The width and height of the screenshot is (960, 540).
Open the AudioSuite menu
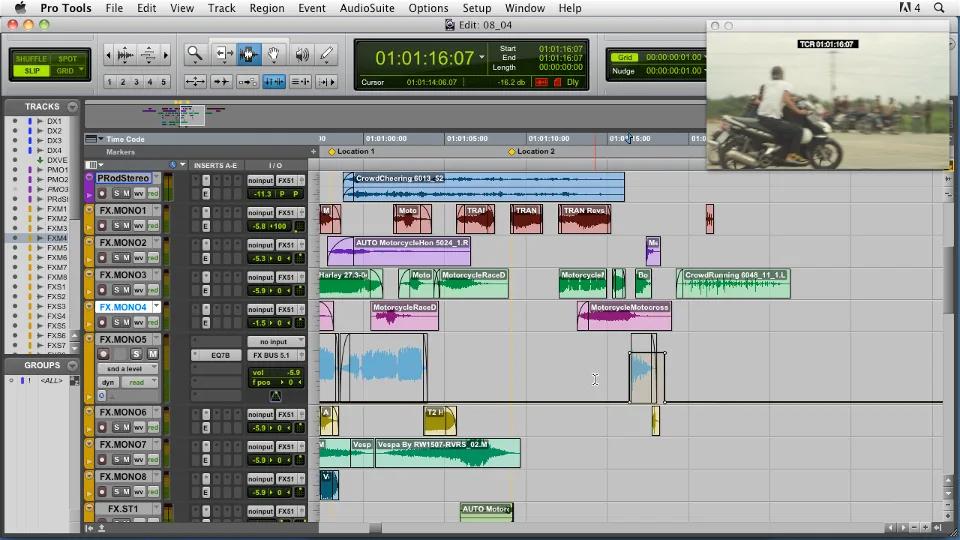[x=367, y=8]
